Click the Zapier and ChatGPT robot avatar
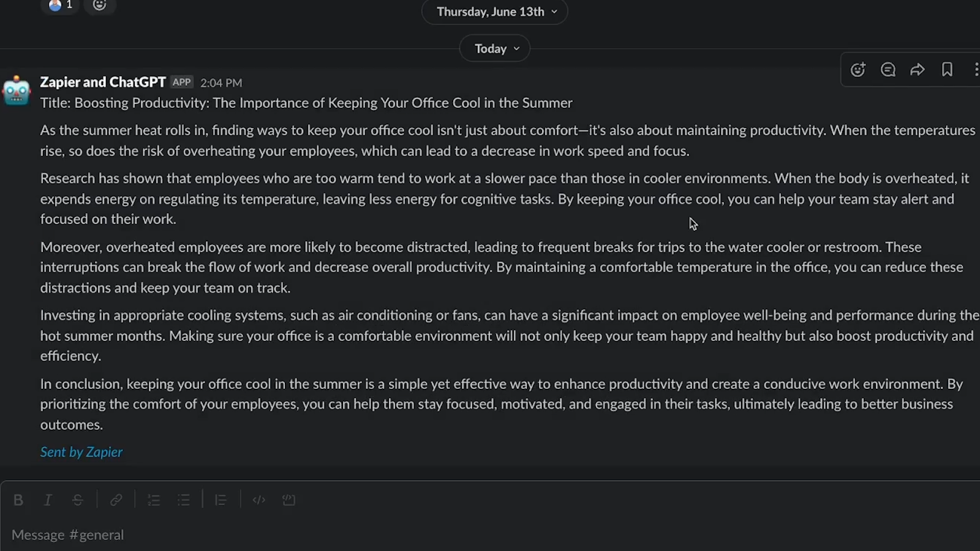Screen dimensions: 980x551 click(17, 91)
